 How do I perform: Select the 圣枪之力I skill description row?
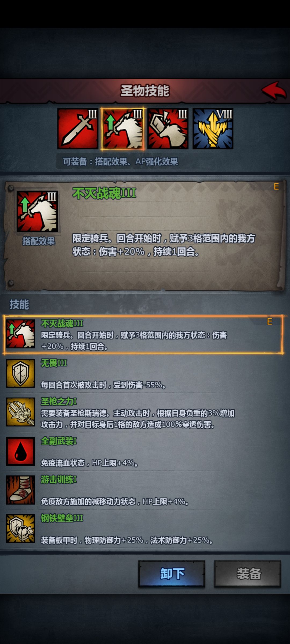click(x=143, y=412)
